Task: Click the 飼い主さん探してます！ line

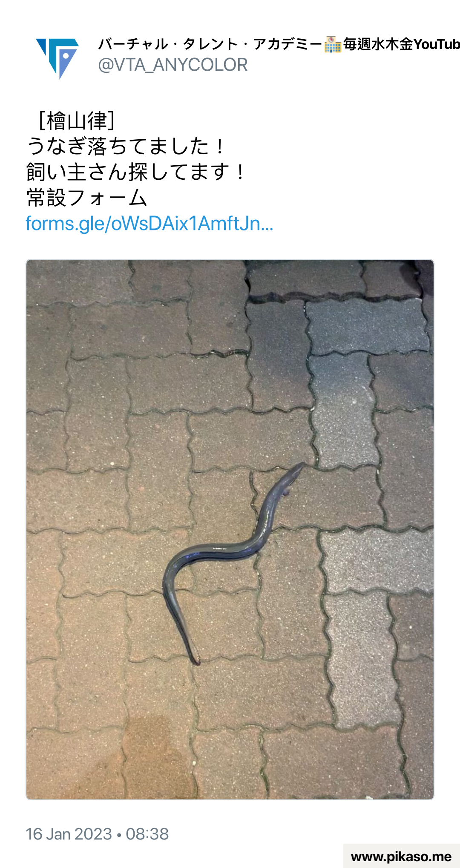Action: [136, 172]
